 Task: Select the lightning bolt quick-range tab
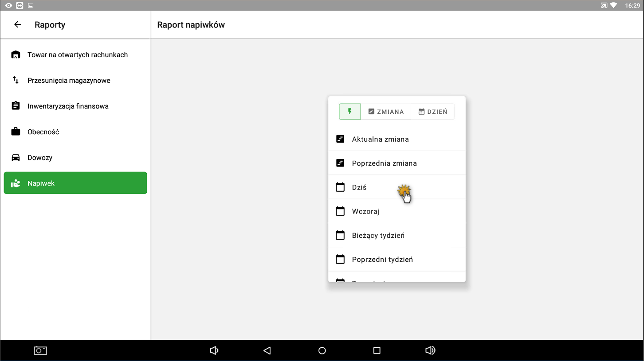tap(349, 112)
